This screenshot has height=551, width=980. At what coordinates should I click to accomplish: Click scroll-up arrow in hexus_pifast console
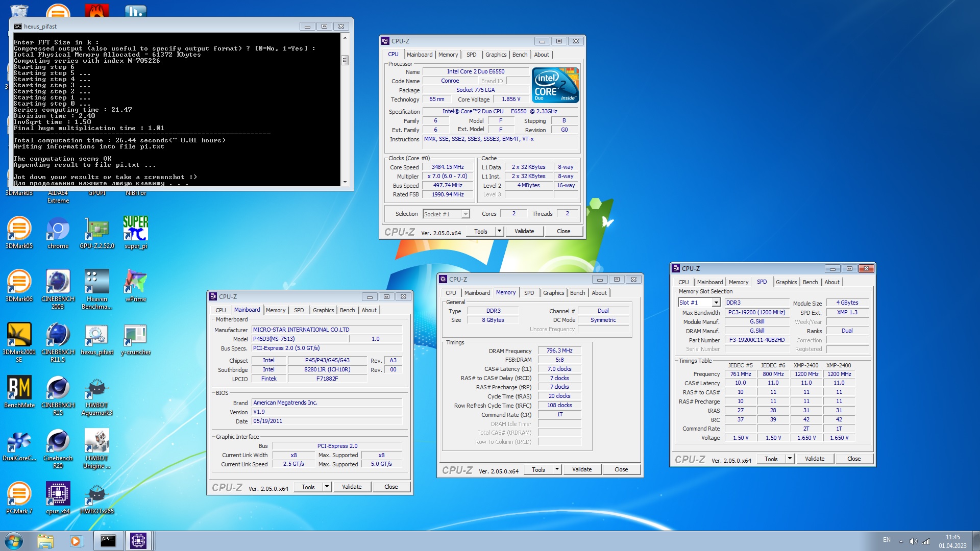tap(345, 38)
